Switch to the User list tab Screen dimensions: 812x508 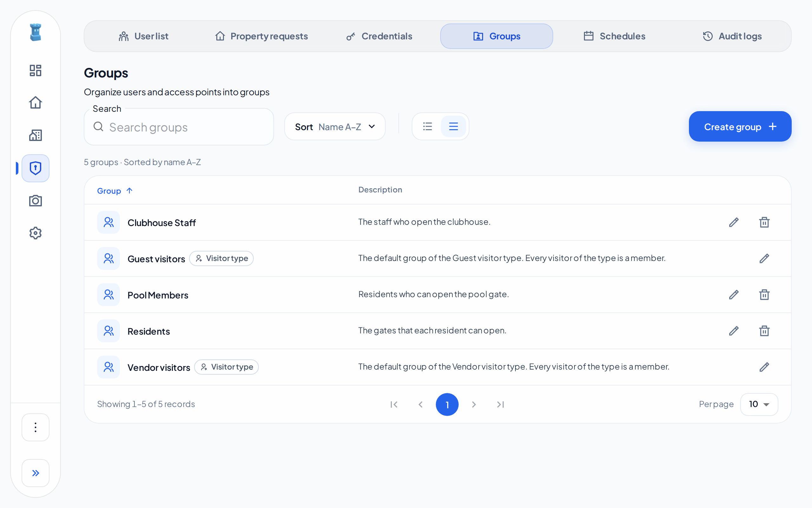(x=143, y=36)
